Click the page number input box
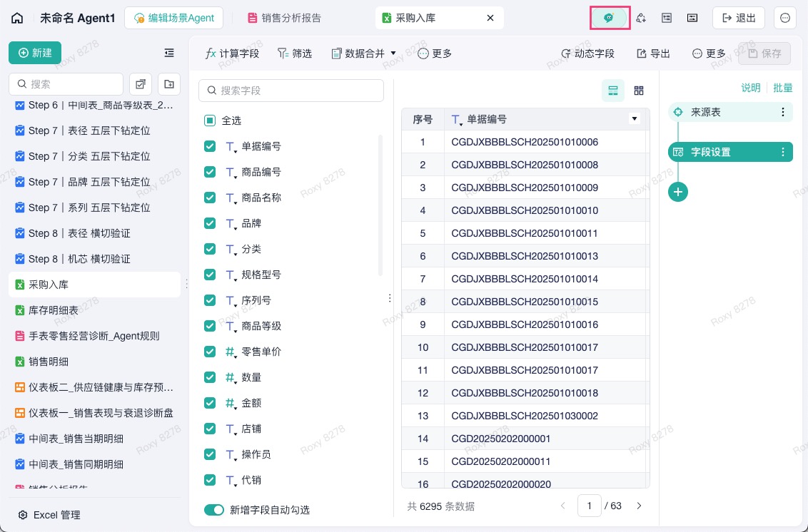 pos(590,506)
